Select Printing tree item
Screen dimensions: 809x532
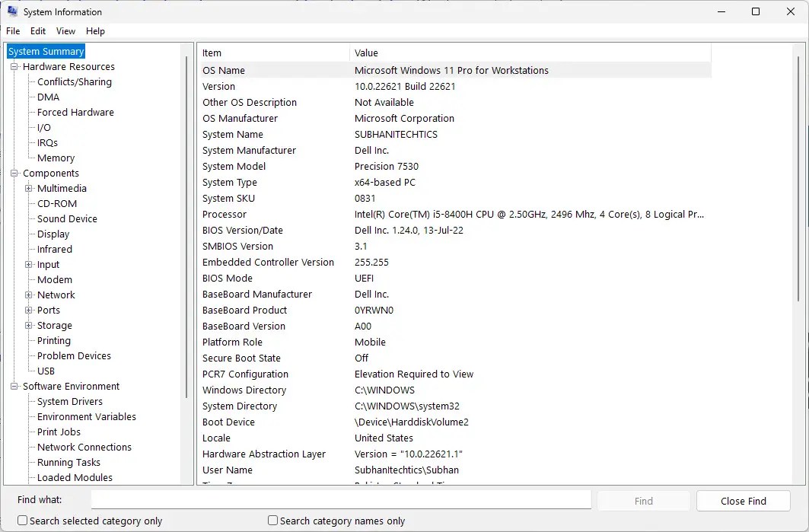click(x=54, y=340)
